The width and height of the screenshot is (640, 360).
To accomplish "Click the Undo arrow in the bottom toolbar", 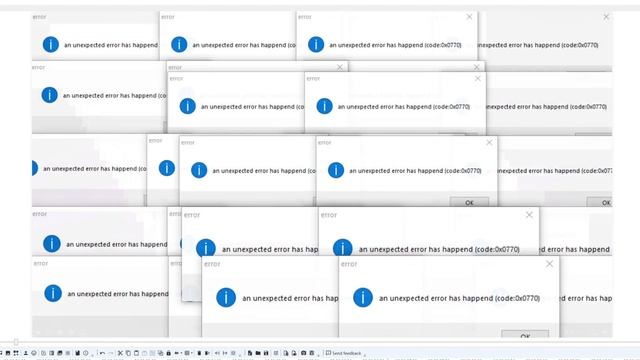I will point(102,353).
